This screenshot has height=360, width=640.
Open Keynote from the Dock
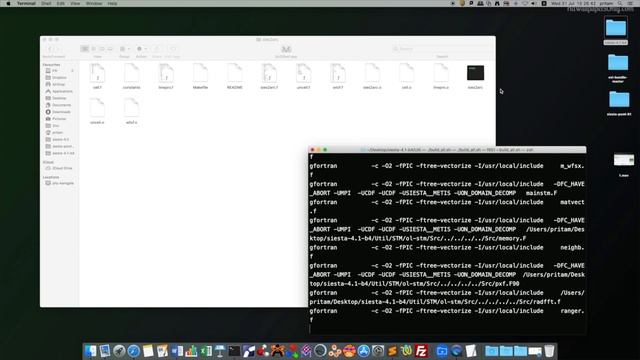coord(220,351)
